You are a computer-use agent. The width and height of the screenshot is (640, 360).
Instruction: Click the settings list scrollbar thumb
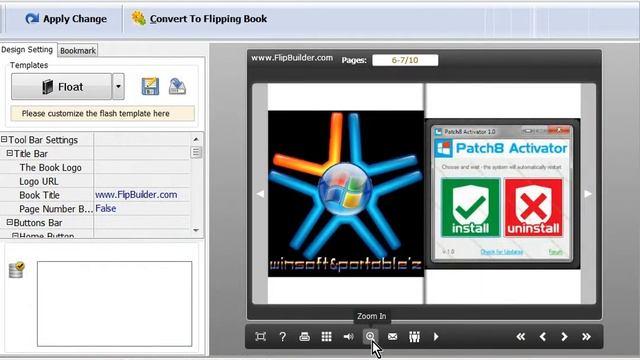point(196,152)
